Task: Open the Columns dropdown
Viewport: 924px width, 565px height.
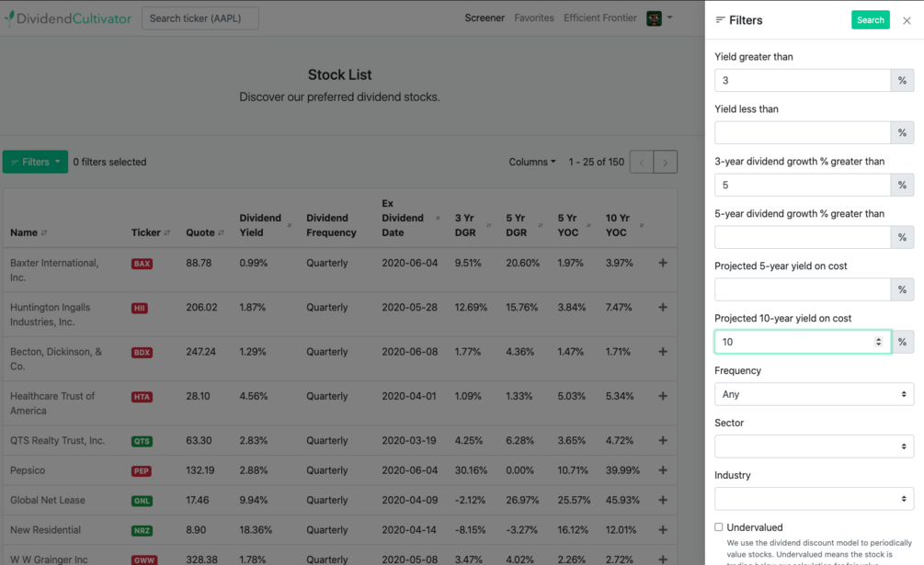Action: [x=532, y=163]
